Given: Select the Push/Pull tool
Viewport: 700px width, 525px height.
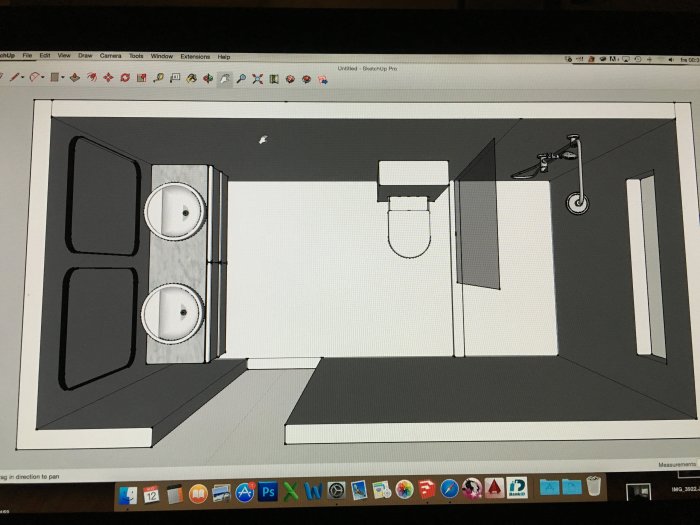Looking at the screenshot, I should pos(75,77).
